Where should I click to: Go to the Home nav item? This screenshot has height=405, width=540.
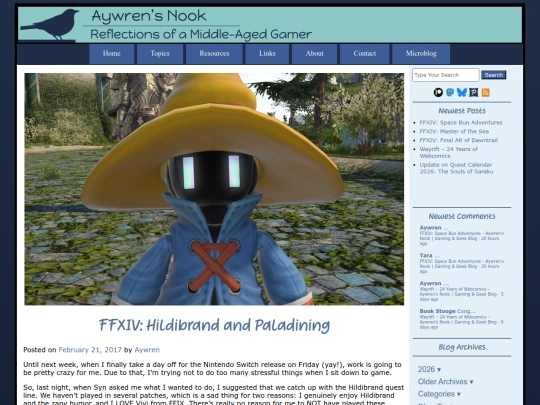coord(112,54)
